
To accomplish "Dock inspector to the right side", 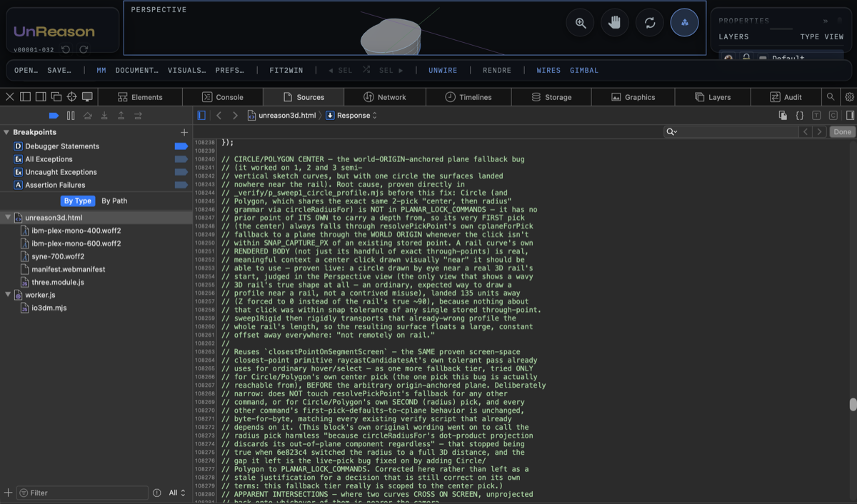I will [x=41, y=96].
